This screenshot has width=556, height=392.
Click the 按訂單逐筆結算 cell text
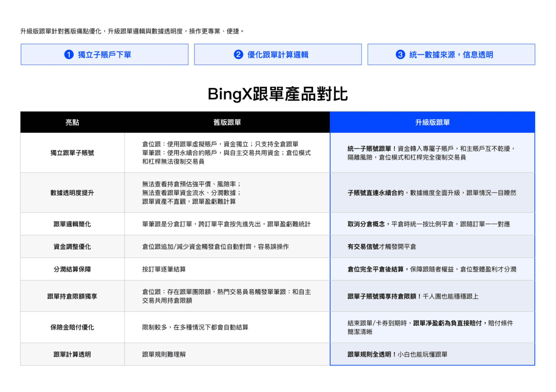[164, 269]
